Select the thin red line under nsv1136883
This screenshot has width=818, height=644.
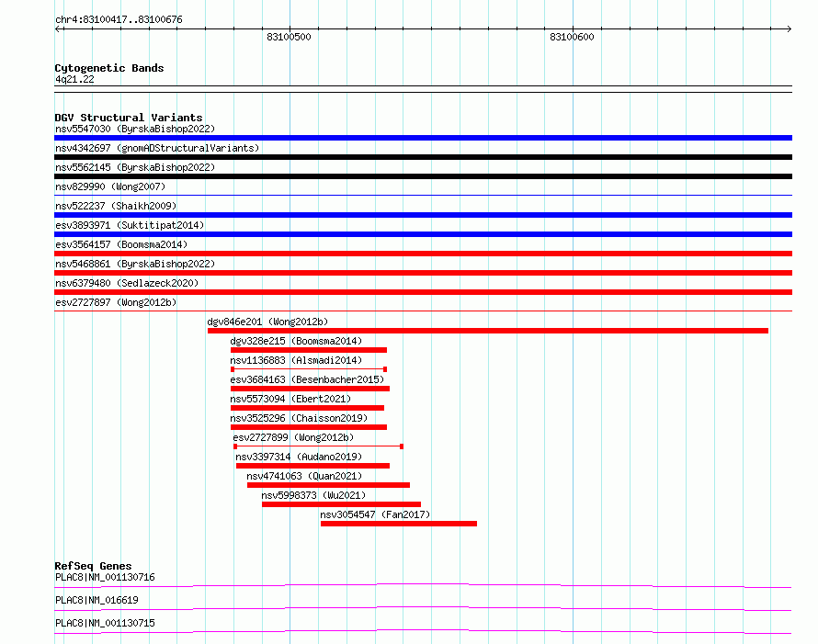tap(309, 369)
